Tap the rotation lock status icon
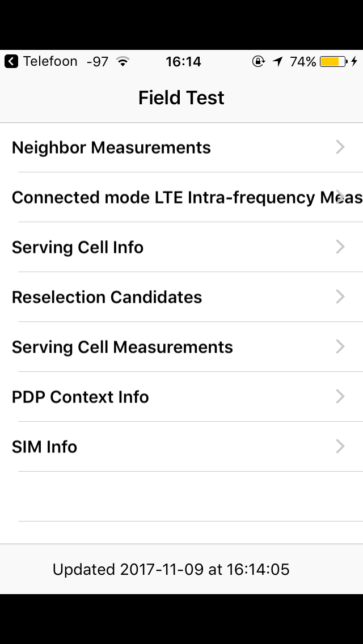The width and height of the screenshot is (363, 644). click(x=259, y=61)
